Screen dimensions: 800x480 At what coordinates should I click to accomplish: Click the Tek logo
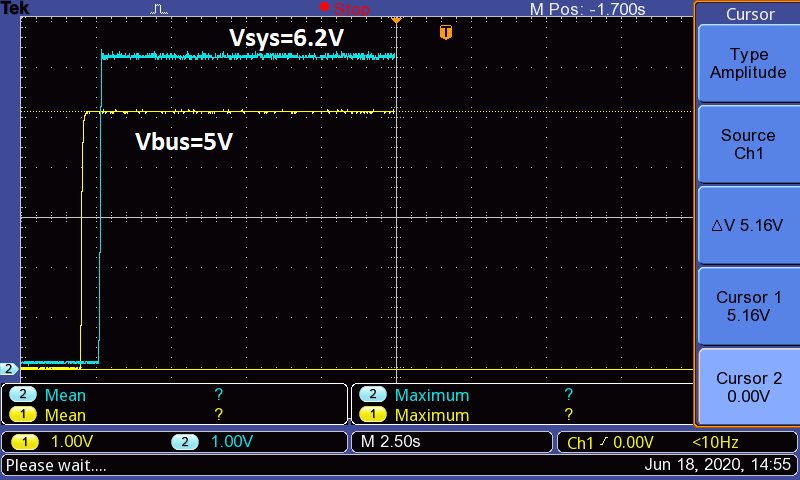(15, 8)
